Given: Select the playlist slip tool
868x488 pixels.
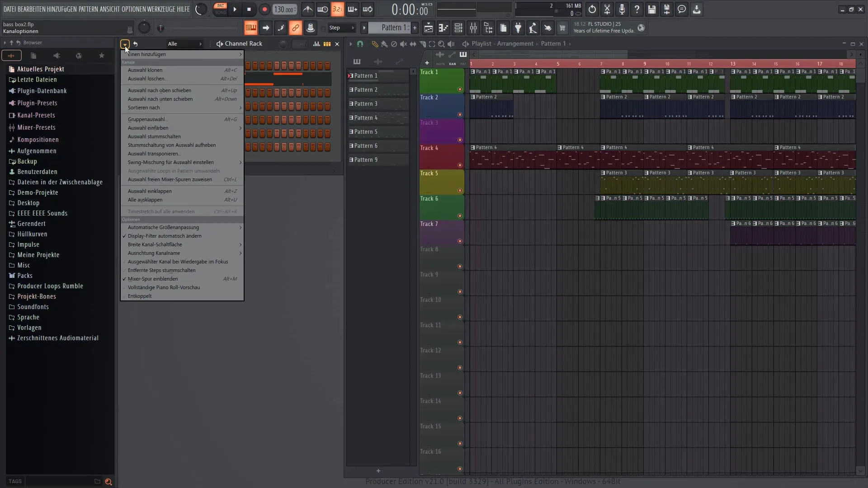Looking at the screenshot, I should [413, 44].
